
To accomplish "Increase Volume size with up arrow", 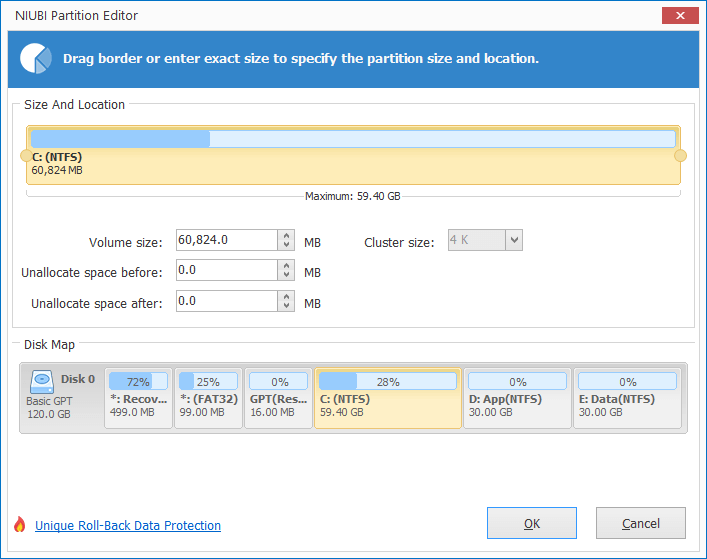I will (x=286, y=235).
